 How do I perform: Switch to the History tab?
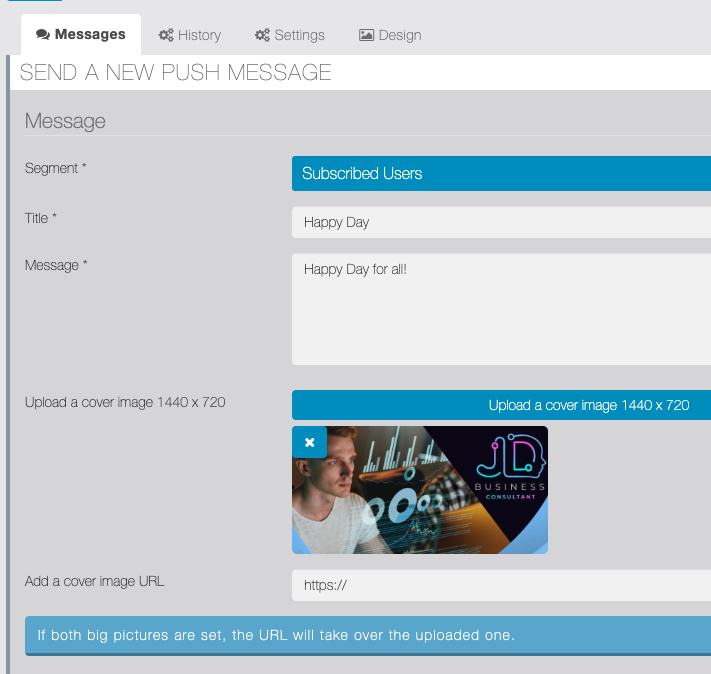[190, 35]
